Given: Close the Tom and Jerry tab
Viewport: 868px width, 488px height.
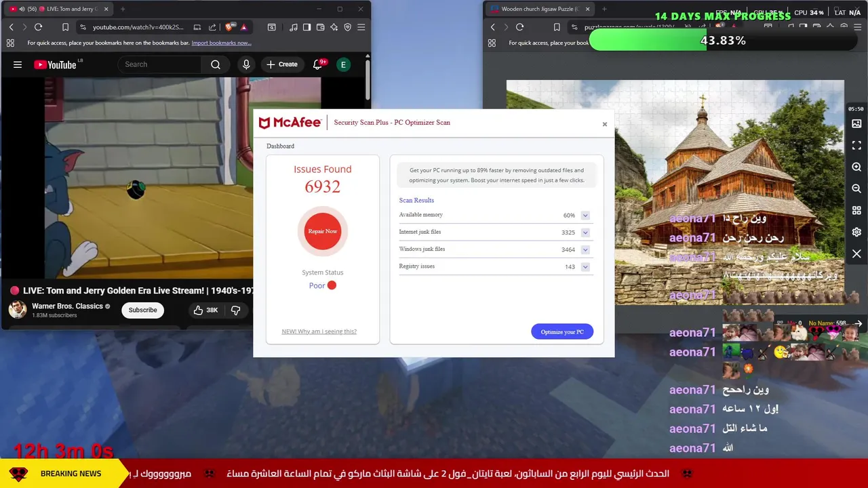Looking at the screenshot, I should click(106, 9).
